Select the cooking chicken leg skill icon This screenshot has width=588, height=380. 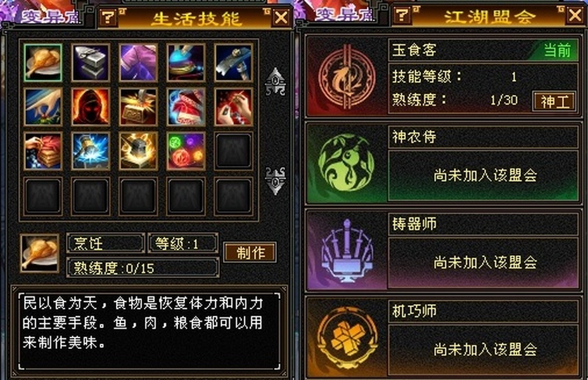[x=42, y=63]
